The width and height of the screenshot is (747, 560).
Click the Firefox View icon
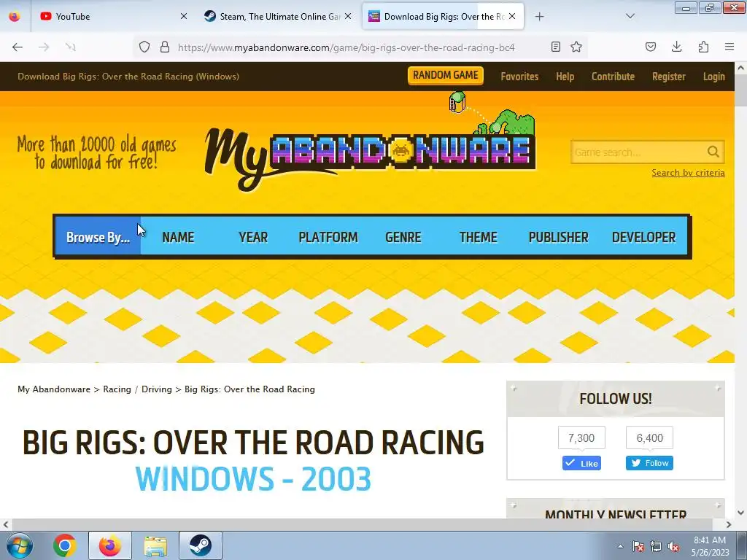[x=15, y=17]
